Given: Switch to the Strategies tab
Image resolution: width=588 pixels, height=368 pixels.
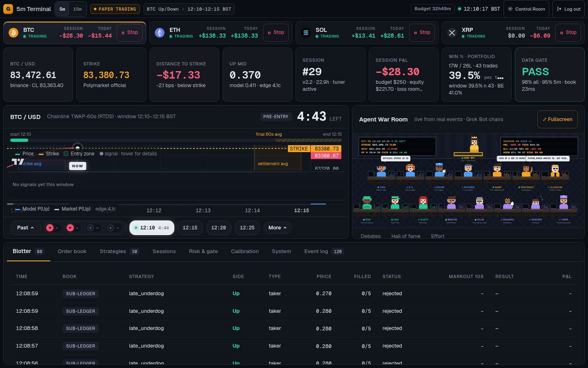Looking at the screenshot, I should [x=119, y=251].
